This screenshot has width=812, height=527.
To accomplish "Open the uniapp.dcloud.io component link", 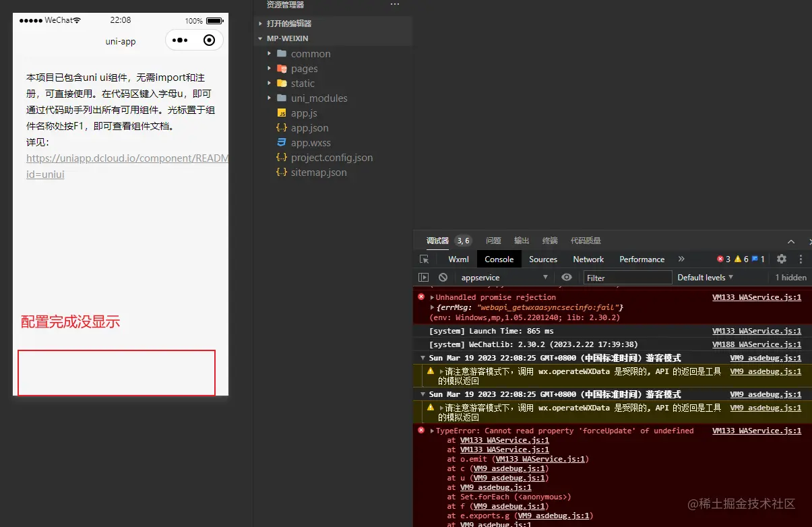I will [x=127, y=166].
